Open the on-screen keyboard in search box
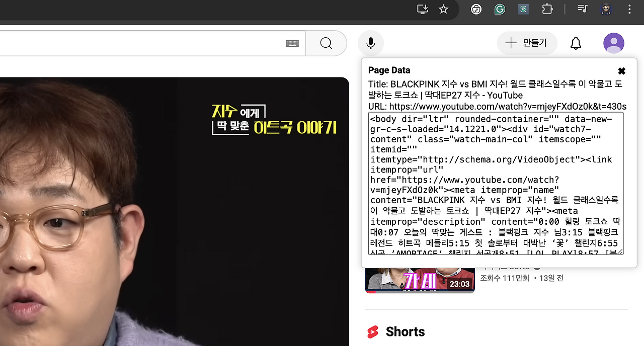 pyautogui.click(x=293, y=43)
